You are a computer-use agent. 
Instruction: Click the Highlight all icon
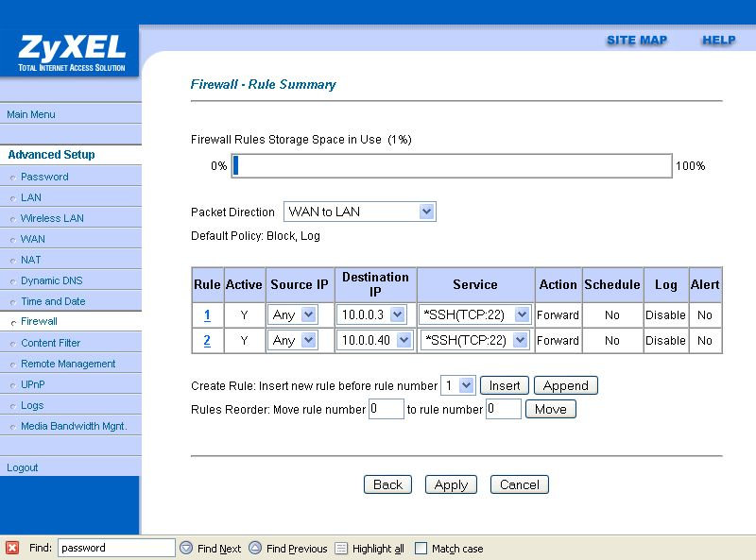coord(341,548)
